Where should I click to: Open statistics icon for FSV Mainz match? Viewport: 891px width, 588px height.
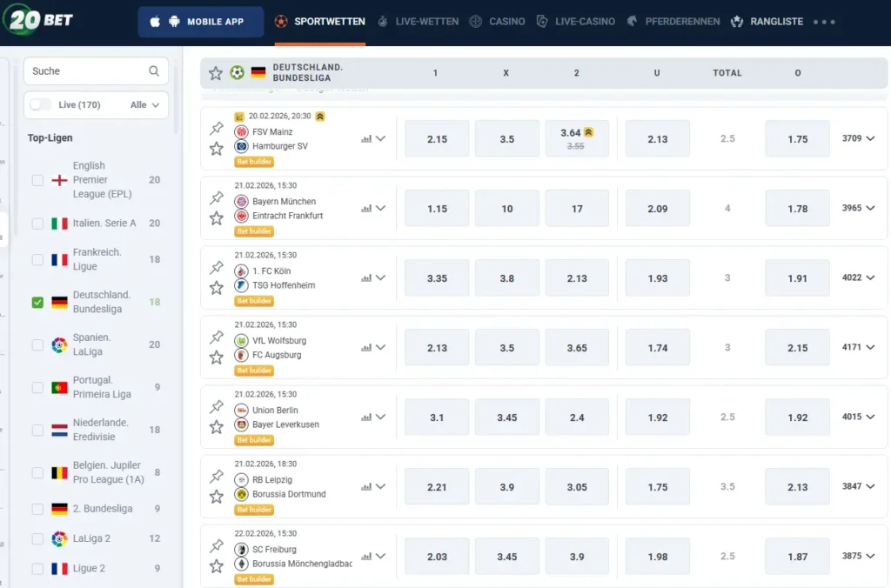366,138
